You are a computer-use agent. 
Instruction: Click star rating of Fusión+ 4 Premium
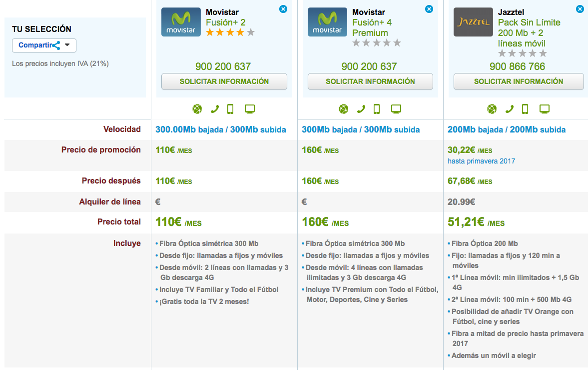point(377,43)
